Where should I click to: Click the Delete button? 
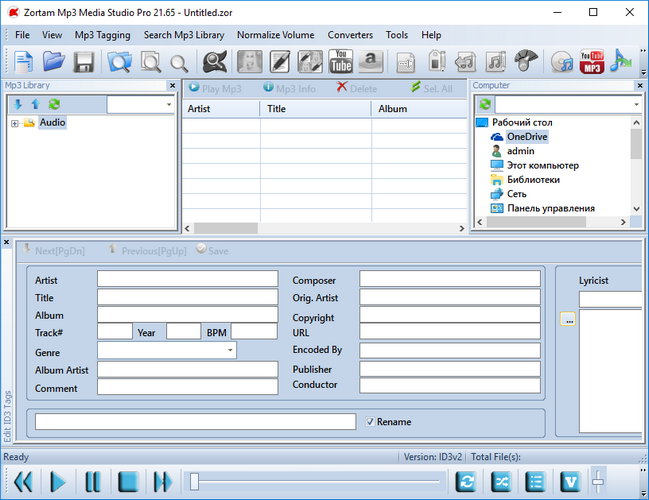[357, 88]
